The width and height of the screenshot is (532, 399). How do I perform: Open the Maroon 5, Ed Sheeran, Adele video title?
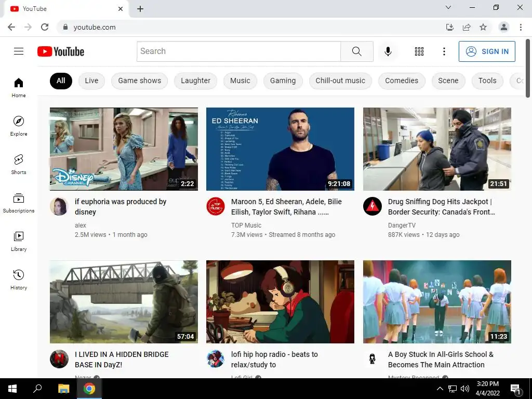[x=286, y=207]
